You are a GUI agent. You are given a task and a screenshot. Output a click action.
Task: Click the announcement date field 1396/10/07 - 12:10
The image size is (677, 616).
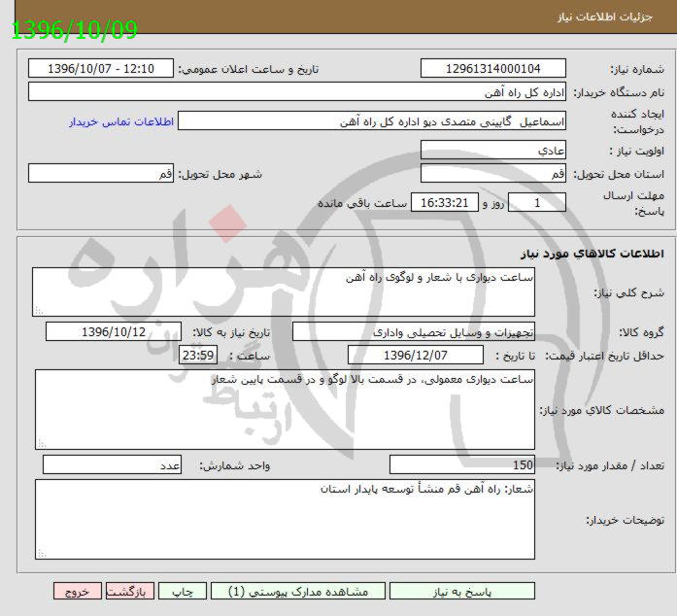click(101, 69)
